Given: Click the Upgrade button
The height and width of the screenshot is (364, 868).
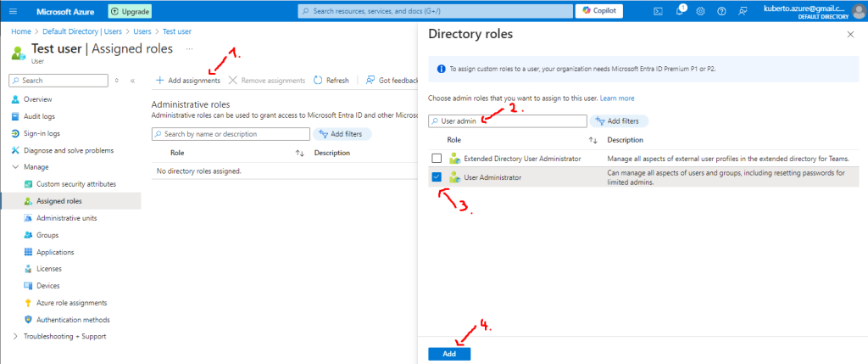Looking at the screenshot, I should [x=130, y=11].
